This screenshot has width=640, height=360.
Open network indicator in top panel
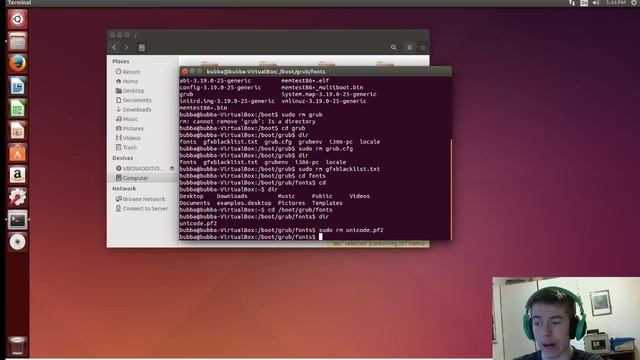click(x=572, y=3)
